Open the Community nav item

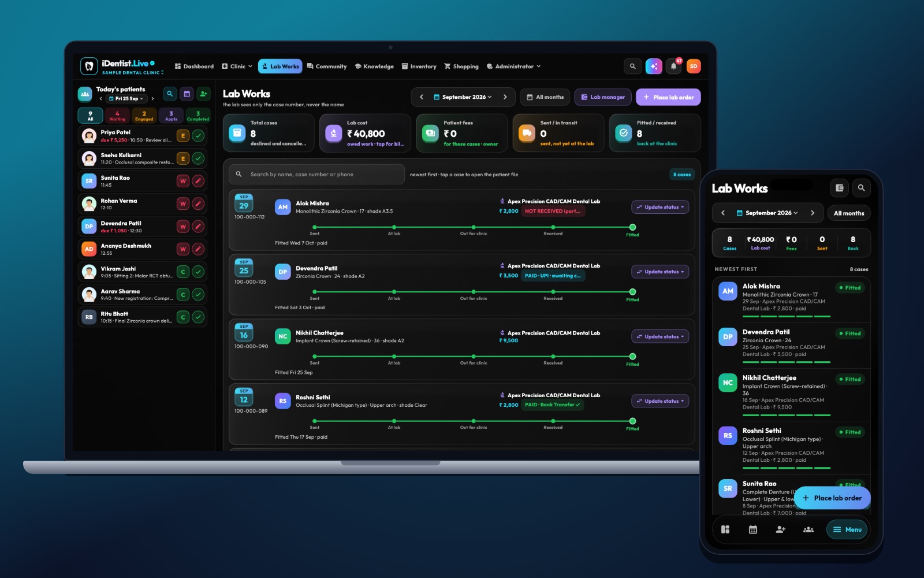click(x=327, y=66)
